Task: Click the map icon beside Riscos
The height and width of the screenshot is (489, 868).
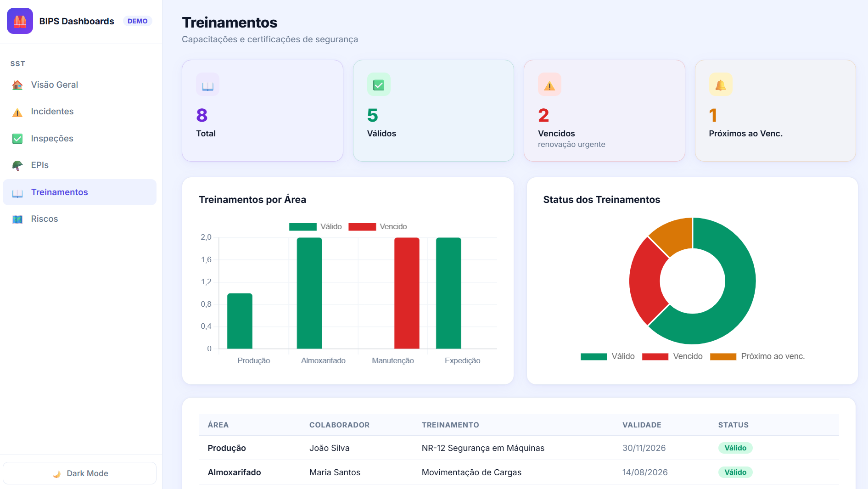Action: tap(17, 219)
